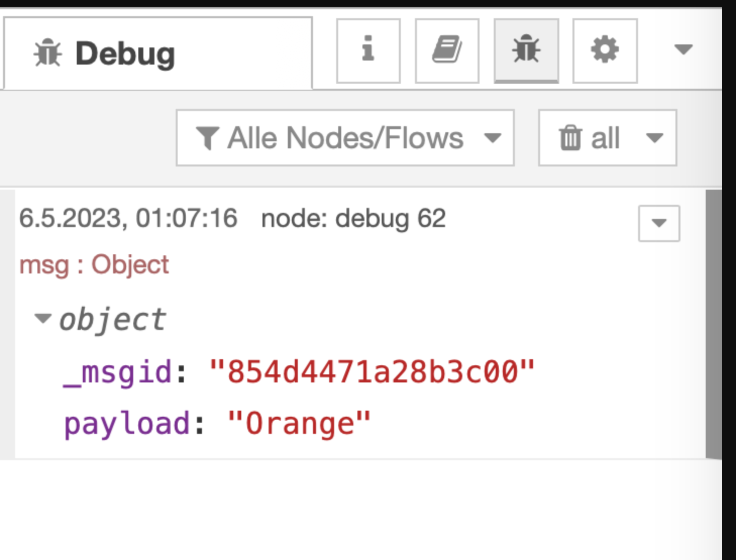This screenshot has height=560, width=736.
Task: Open the configuration nodes gear icon
Action: click(x=605, y=51)
